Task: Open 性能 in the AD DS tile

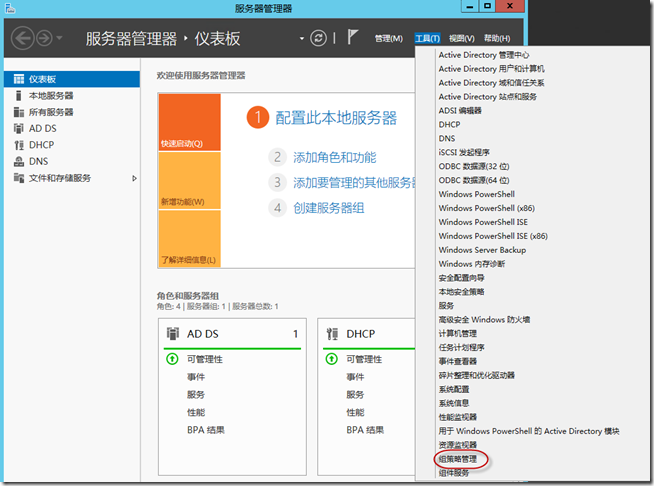Action: [x=196, y=413]
